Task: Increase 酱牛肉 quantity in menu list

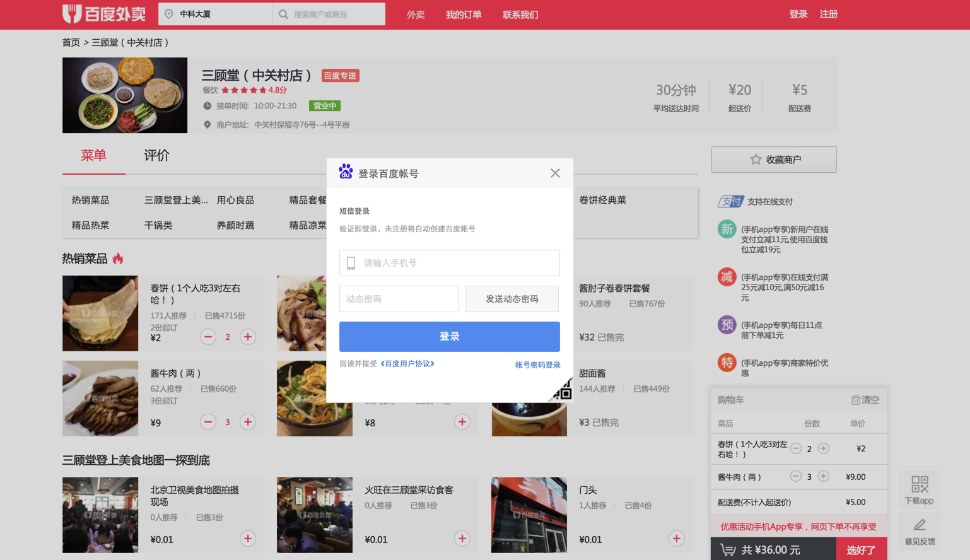Action: (x=248, y=422)
